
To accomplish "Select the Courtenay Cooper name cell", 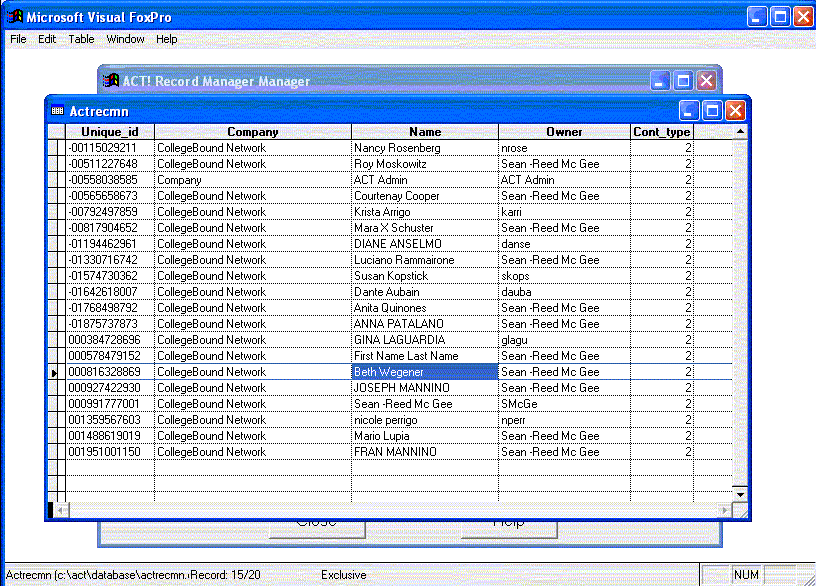I will click(x=425, y=196).
